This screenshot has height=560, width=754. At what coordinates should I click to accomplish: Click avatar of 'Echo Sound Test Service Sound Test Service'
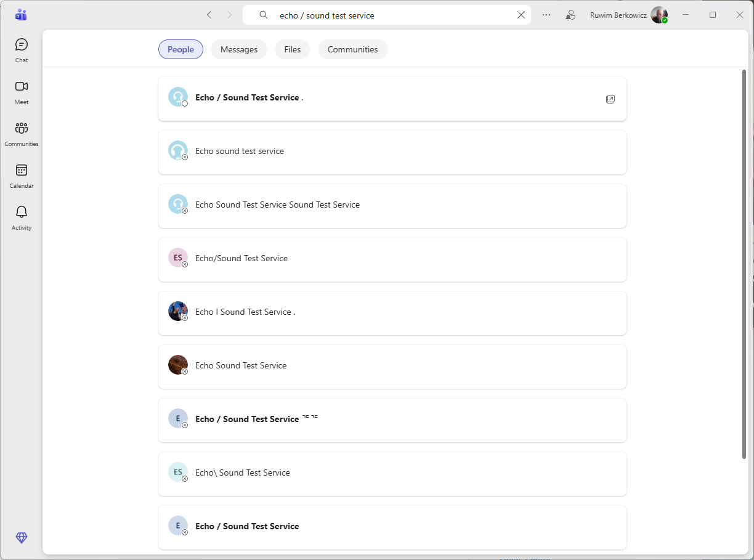(178, 205)
